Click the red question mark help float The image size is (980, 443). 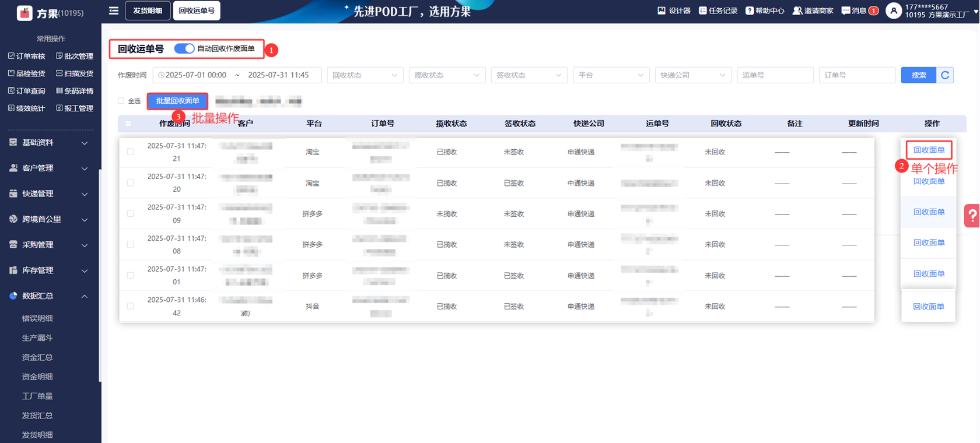(972, 216)
